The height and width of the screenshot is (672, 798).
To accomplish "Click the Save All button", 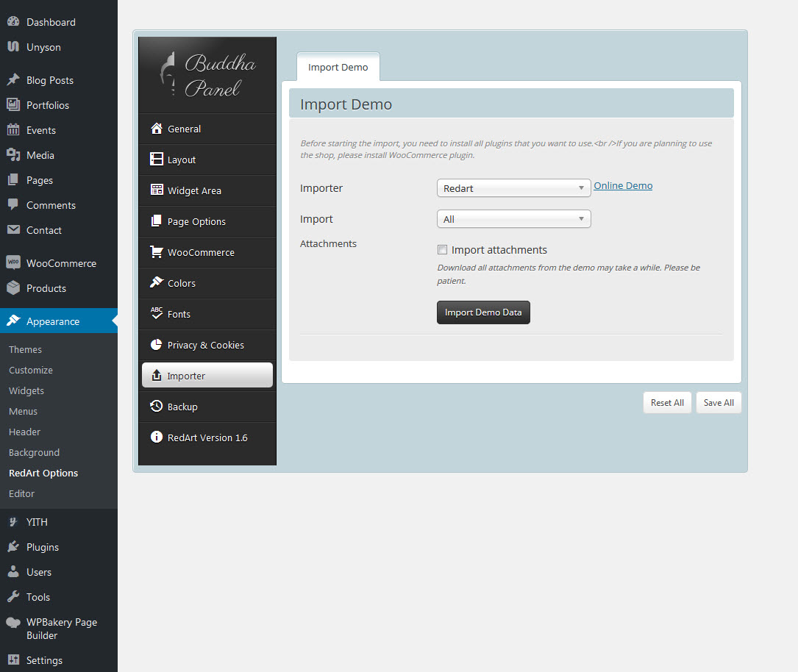I will pos(719,403).
